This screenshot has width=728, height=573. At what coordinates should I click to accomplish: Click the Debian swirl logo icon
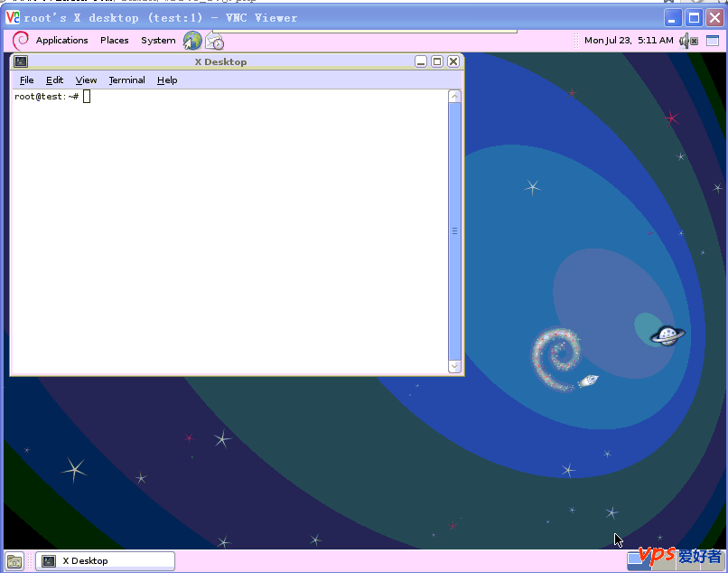click(21, 40)
